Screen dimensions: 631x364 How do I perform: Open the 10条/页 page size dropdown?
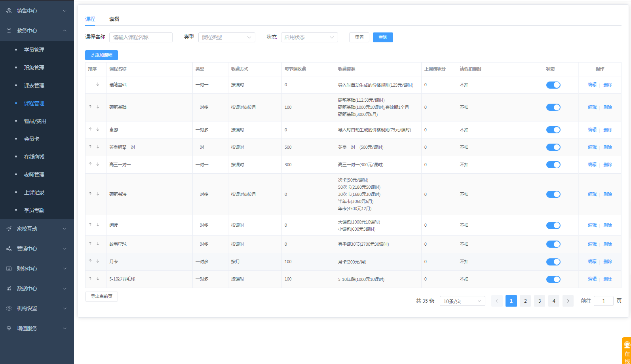(462, 301)
